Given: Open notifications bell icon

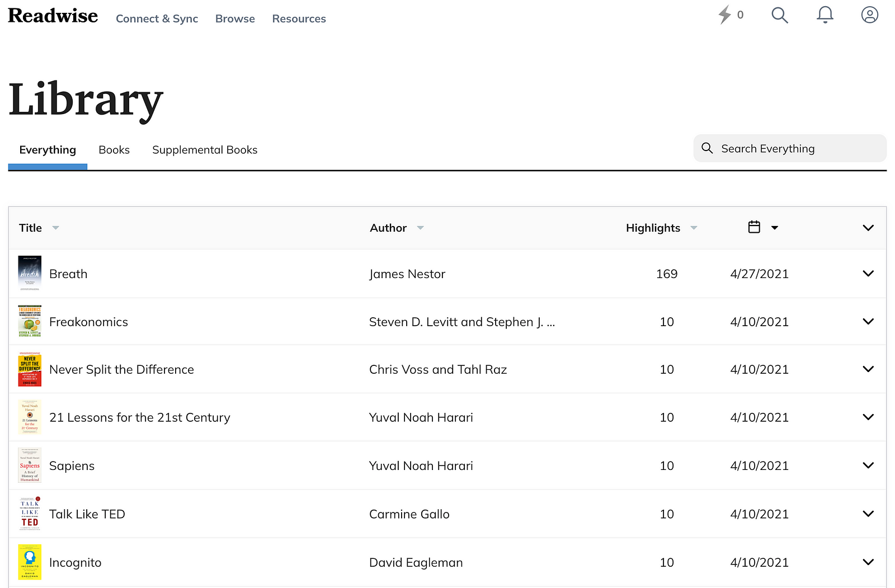Looking at the screenshot, I should coord(825,15).
